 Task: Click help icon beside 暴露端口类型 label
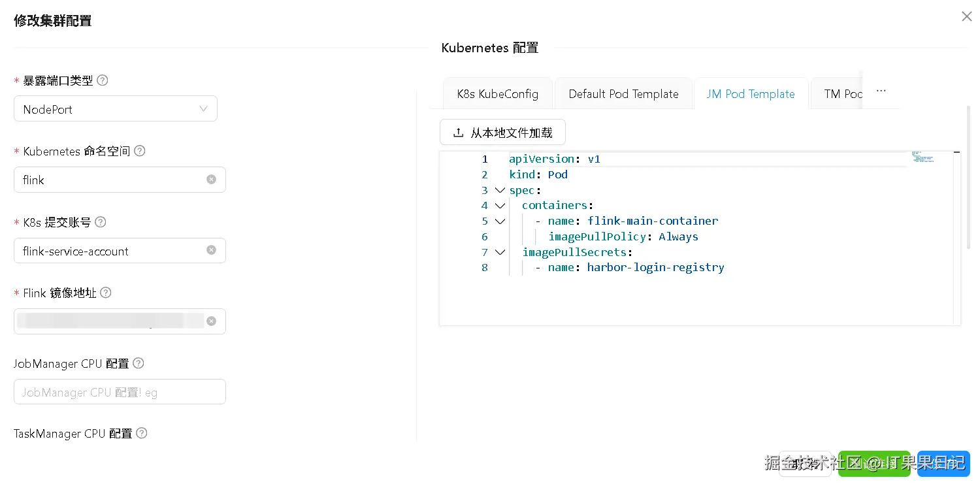coord(103,80)
